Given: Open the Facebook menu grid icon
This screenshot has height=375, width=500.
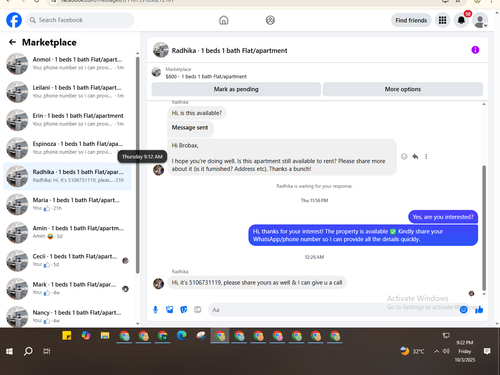Looking at the screenshot, I should pyautogui.click(x=442, y=20).
